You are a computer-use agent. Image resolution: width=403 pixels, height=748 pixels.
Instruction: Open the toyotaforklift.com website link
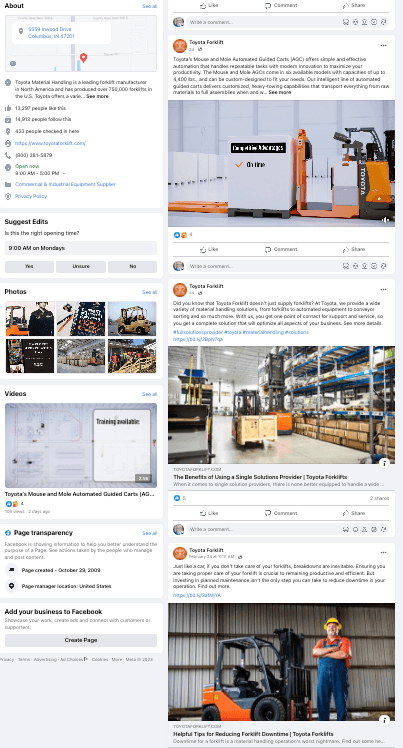point(50,143)
